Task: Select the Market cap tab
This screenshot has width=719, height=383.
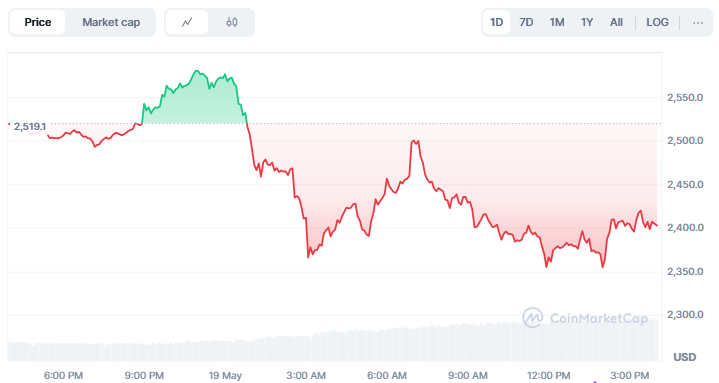Action: click(x=111, y=22)
